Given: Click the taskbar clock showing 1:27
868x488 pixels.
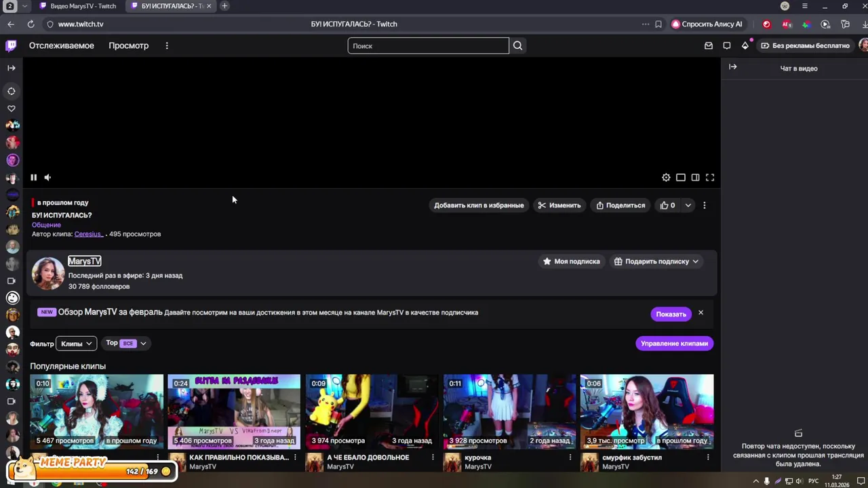Looking at the screenshot, I should 837,481.
